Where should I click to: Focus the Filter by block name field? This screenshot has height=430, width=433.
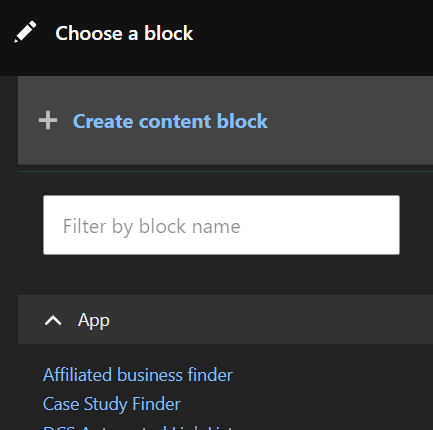[221, 225]
